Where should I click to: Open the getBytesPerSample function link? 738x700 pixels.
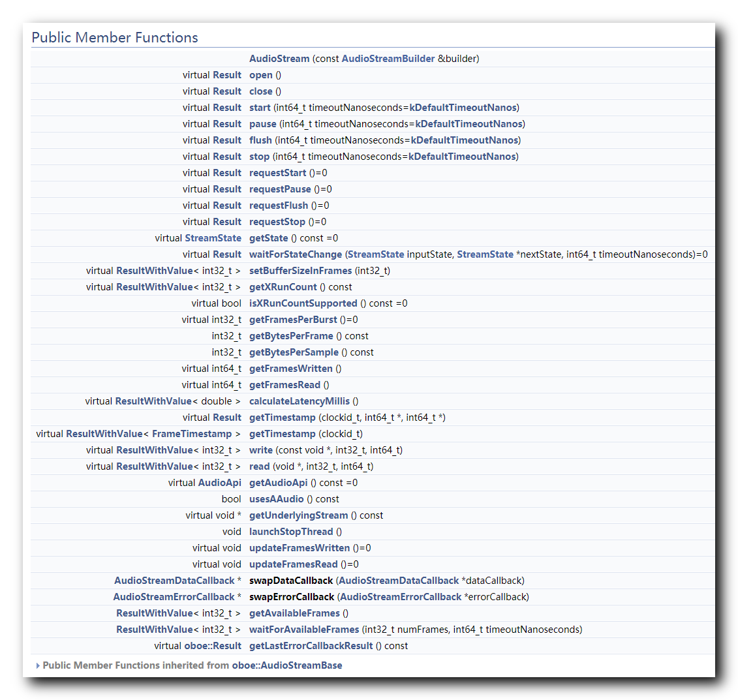click(294, 352)
